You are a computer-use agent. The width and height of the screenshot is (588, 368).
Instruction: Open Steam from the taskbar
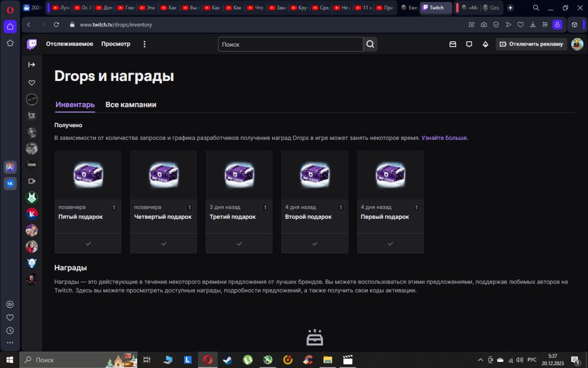pyautogui.click(x=227, y=360)
